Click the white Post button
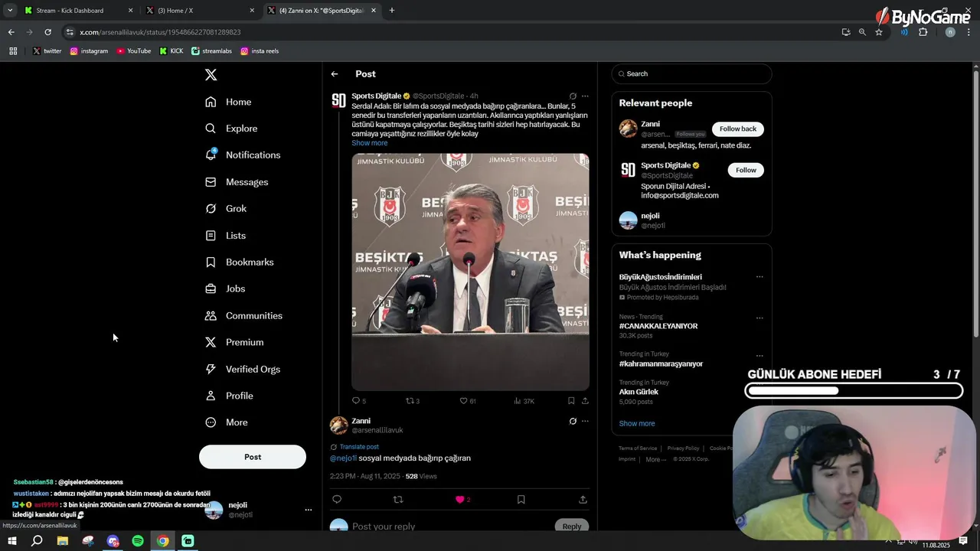This screenshot has height=551, width=980. click(253, 457)
